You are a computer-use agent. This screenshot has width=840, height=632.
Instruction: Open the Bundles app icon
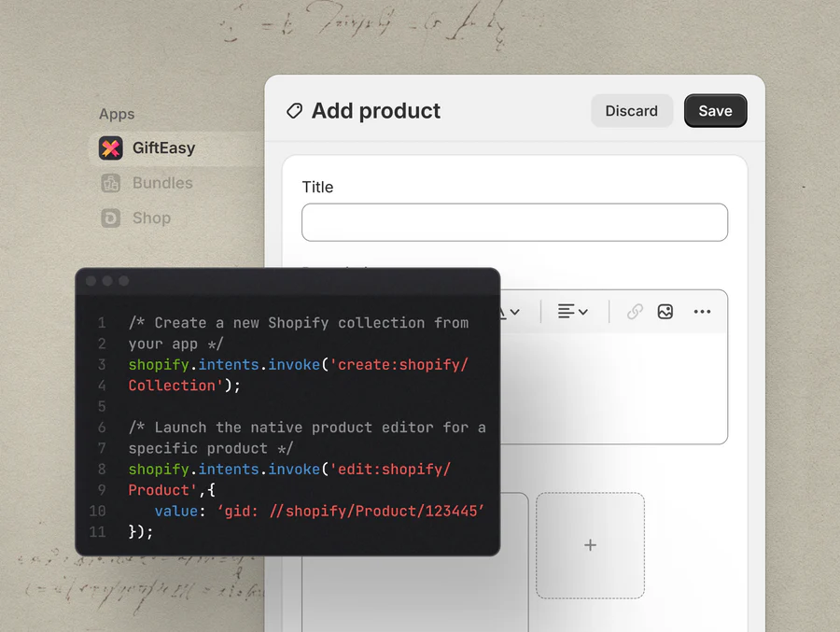click(111, 183)
